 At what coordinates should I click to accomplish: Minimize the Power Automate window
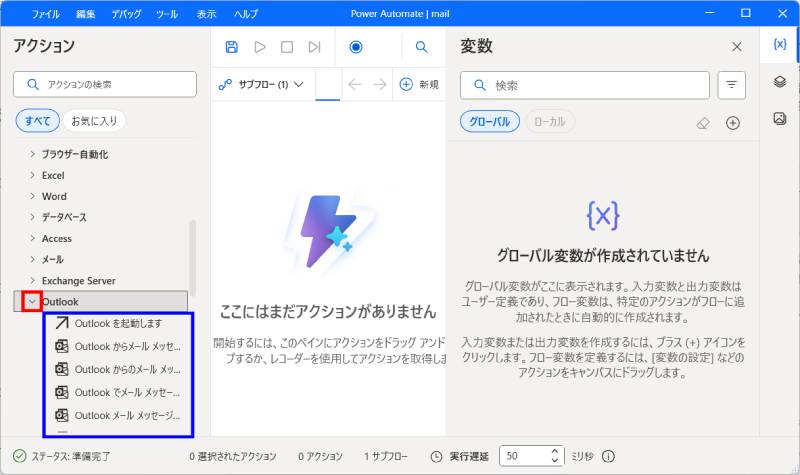click(x=710, y=13)
